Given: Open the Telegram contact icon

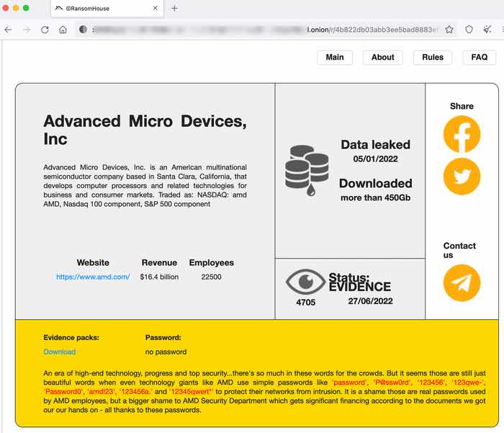Looking at the screenshot, I should point(462,282).
